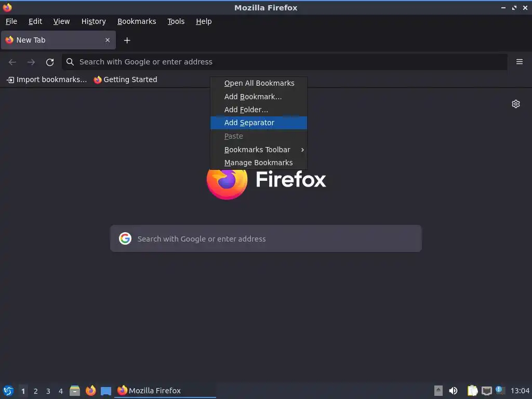Open the hamburger application menu
Viewport: 532px width, 399px height.
click(519, 62)
